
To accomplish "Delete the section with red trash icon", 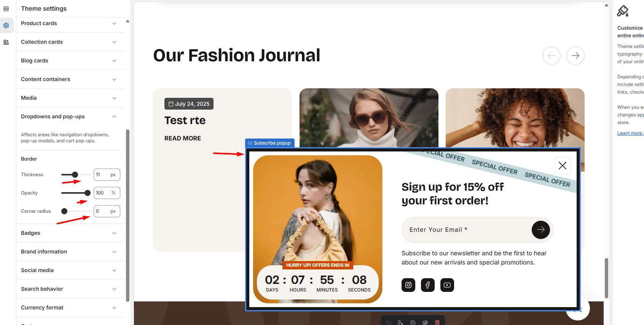I will 437,322.
